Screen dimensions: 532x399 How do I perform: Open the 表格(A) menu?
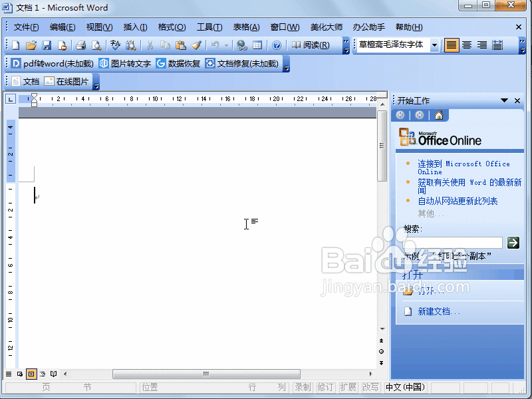[x=246, y=27]
